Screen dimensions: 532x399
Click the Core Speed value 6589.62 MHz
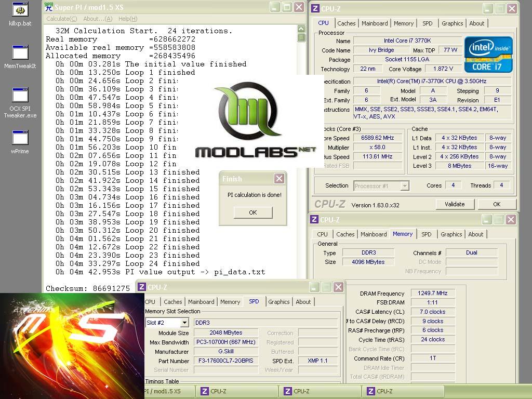(x=377, y=138)
